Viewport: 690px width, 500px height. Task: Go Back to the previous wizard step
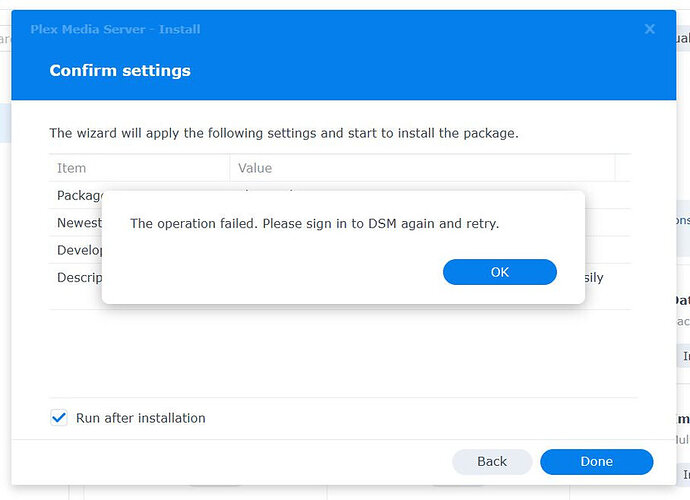pos(492,461)
